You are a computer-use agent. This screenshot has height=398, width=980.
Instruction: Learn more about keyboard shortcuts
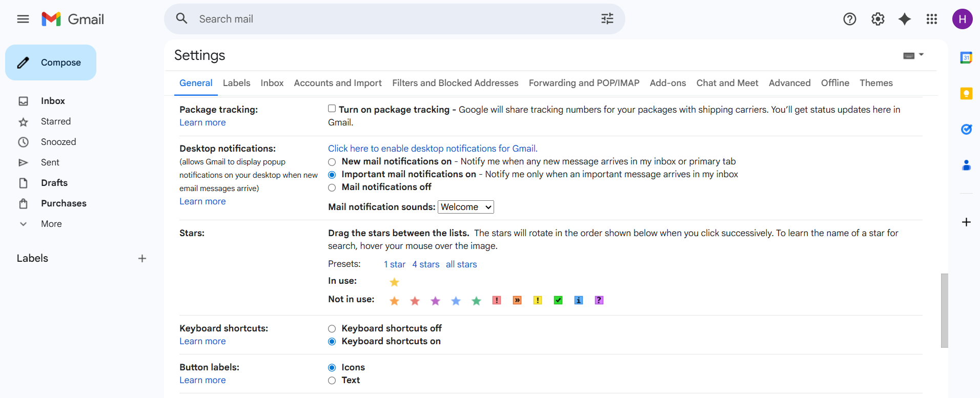tap(202, 341)
